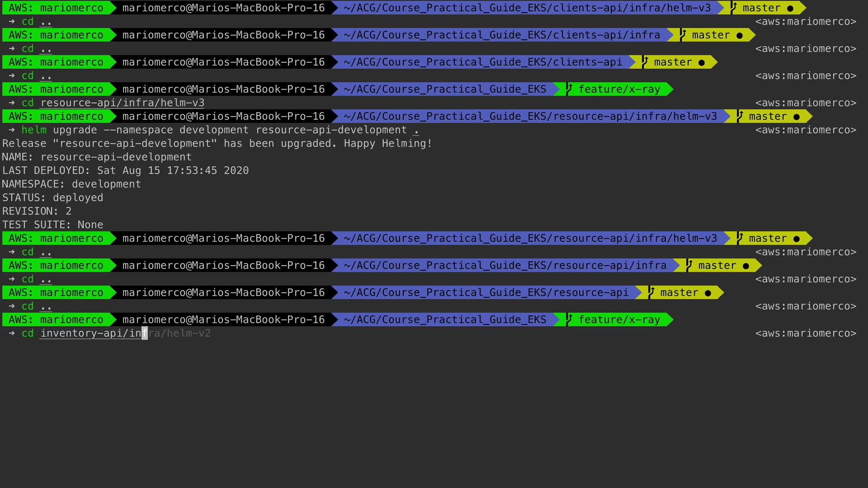The image size is (868, 488).
Task: Click the underlined dot ending the helm upgrade command
Action: pos(416,130)
